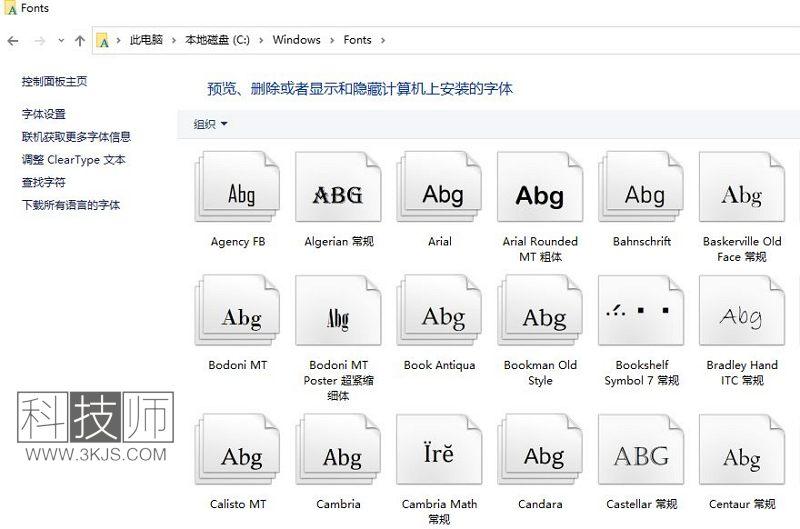Open the Agency FB font icon
800x529 pixels.
point(238,193)
